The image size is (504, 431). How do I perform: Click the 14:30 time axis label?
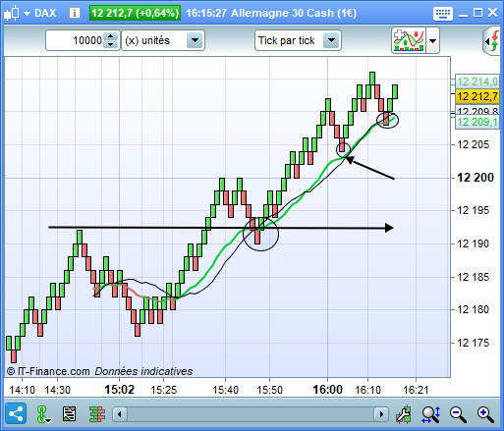click(58, 390)
